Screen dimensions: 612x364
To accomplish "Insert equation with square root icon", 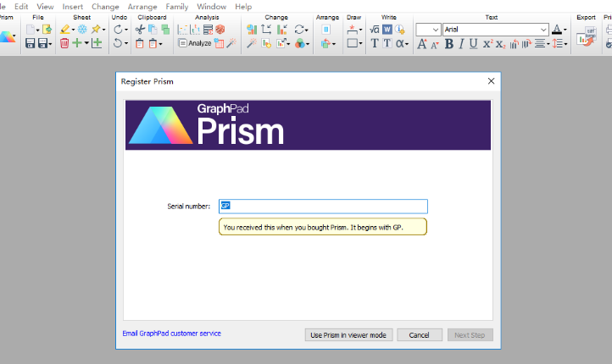I will (x=374, y=30).
